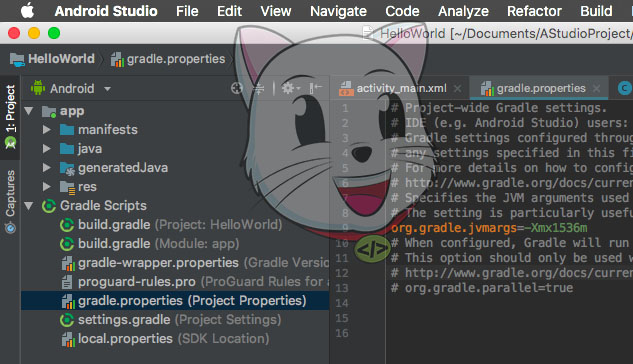Click the org.gradle.jvmargs line
This screenshot has height=364, width=633.
(489, 228)
